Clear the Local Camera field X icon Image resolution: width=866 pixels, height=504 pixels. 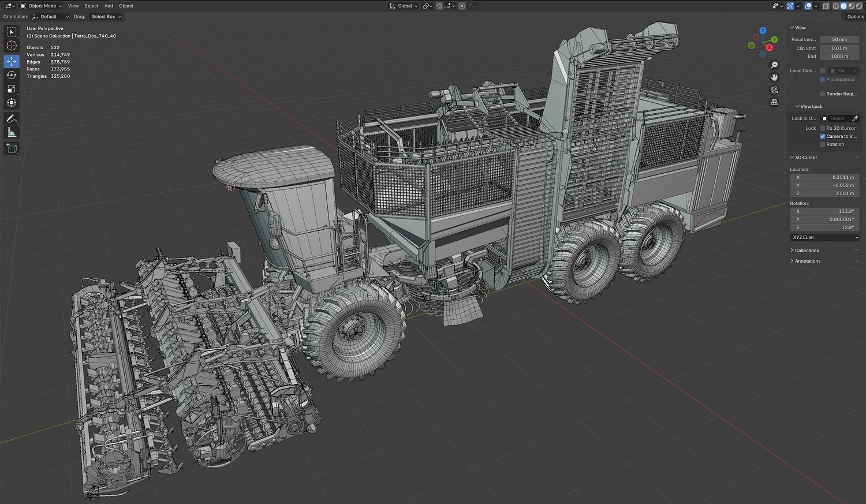pyautogui.click(x=855, y=70)
